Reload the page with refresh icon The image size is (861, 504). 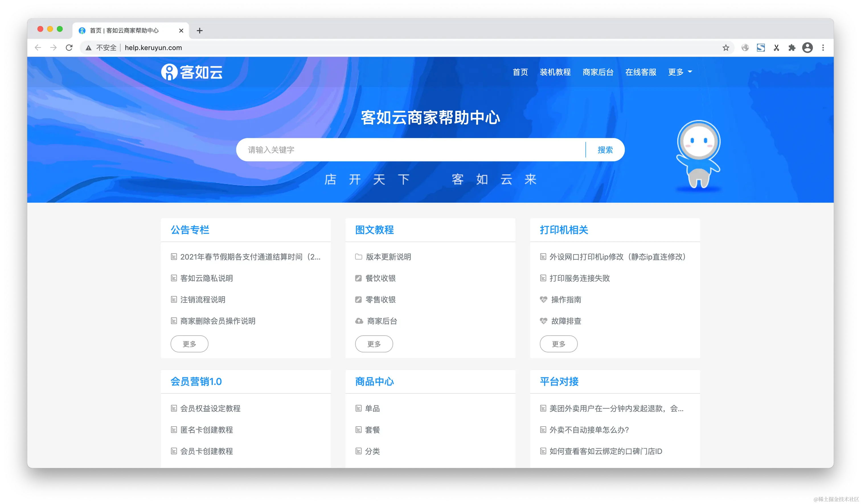tap(69, 48)
